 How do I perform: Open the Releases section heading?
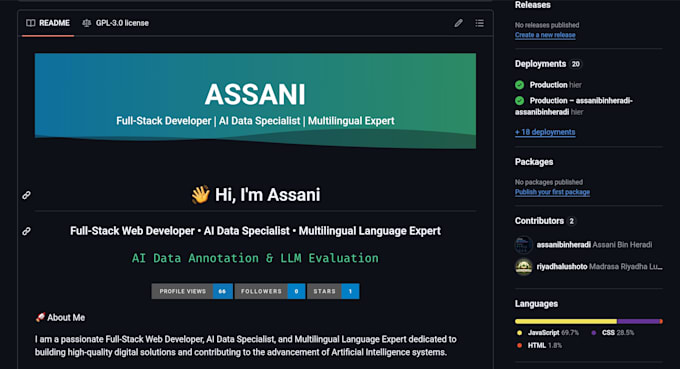tap(533, 5)
